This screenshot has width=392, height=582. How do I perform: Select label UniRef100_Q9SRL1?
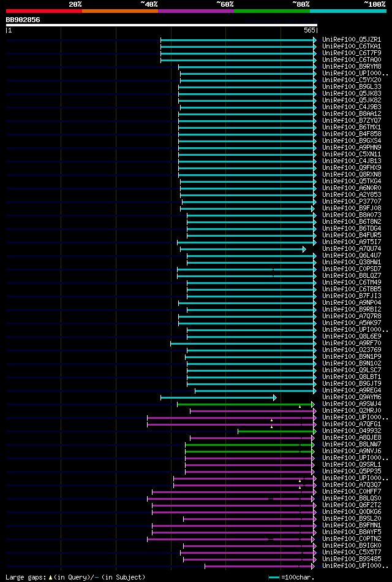pyautogui.click(x=352, y=464)
